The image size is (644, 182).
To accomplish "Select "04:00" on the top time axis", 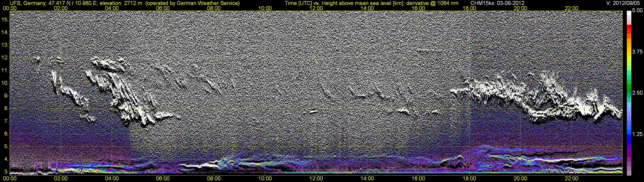I will coord(112,8).
